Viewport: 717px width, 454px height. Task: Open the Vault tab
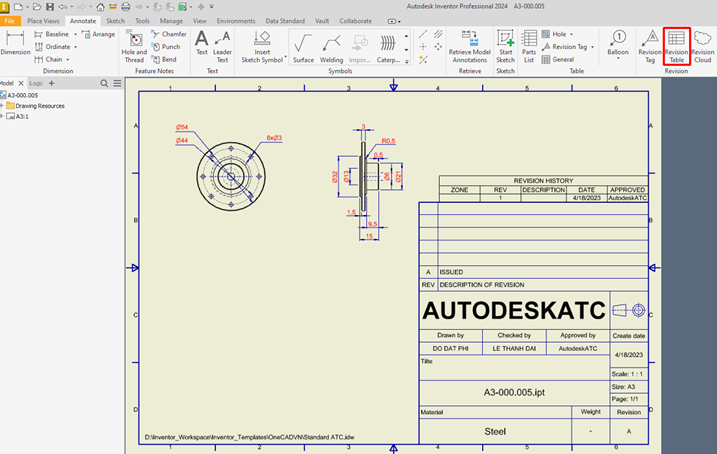(x=322, y=21)
